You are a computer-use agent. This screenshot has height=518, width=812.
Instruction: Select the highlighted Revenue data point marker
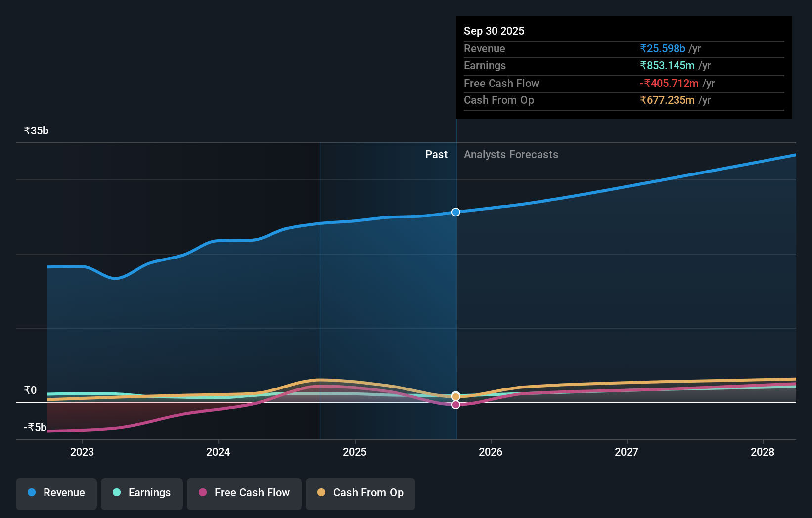(455, 212)
